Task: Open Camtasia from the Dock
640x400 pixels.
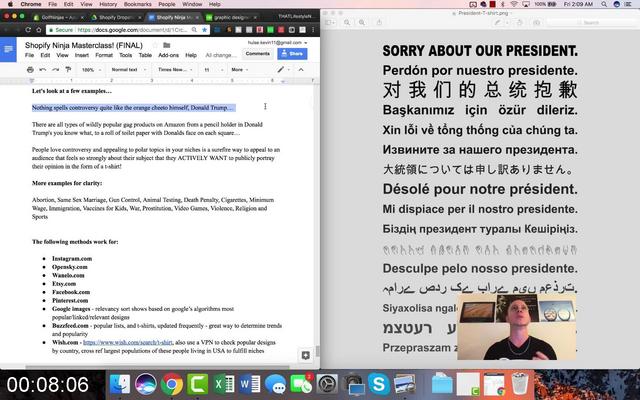Action: tap(198, 385)
